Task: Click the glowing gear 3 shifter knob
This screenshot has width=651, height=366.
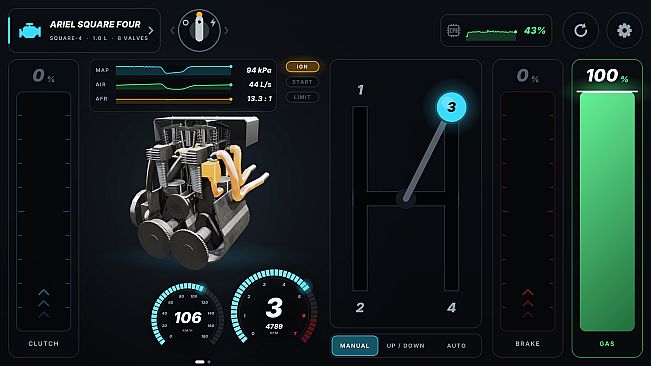Action: click(x=451, y=107)
